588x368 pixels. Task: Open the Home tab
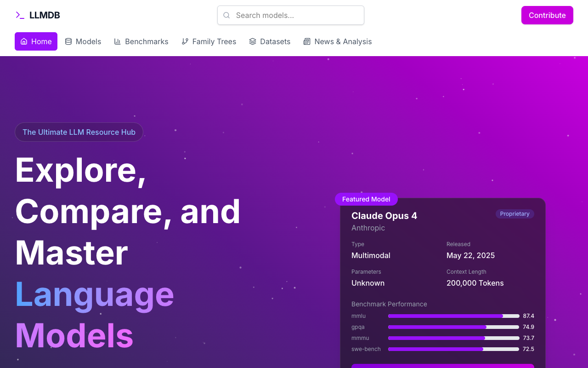(36, 41)
